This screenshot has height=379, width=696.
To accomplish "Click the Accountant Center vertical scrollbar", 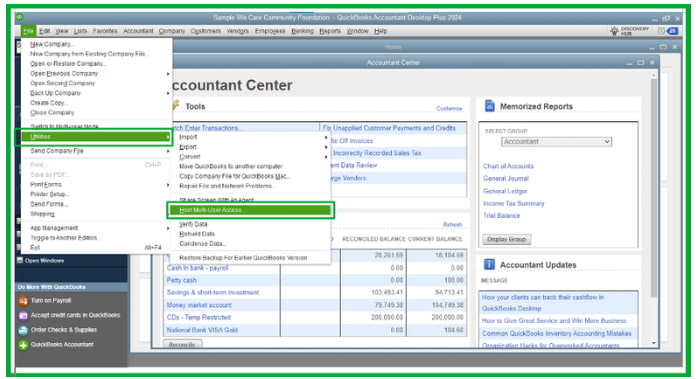I will (653, 189).
